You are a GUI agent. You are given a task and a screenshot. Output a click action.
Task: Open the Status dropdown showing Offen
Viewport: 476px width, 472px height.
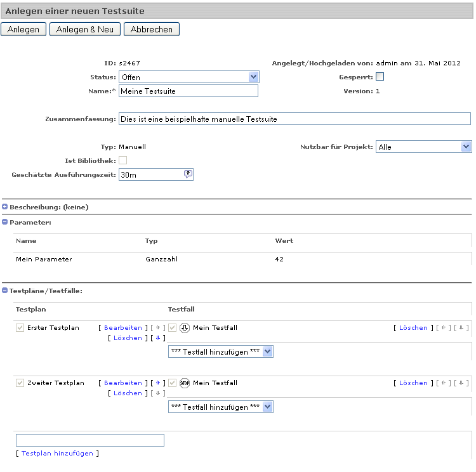coord(189,77)
